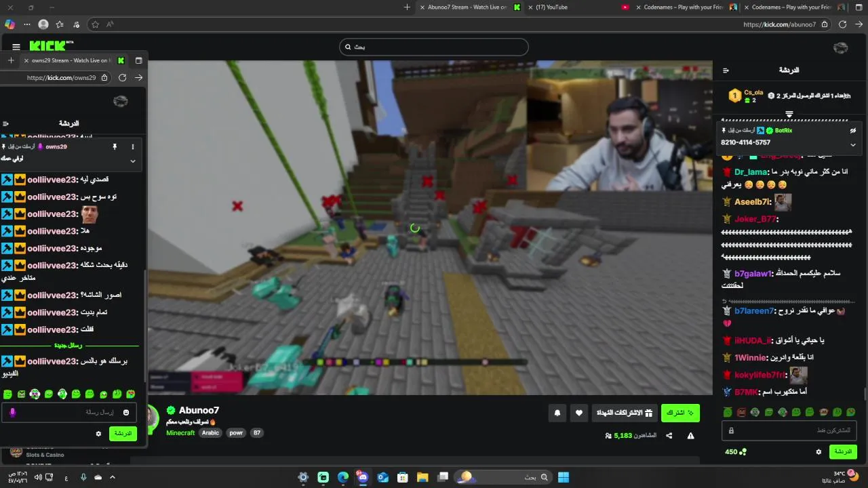The height and width of the screenshot is (488, 868).
Task: Click the owns29 chat message input
Action: 69,413
